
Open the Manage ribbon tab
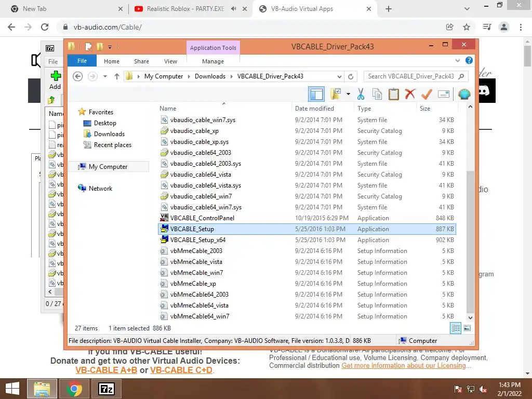pos(213,61)
